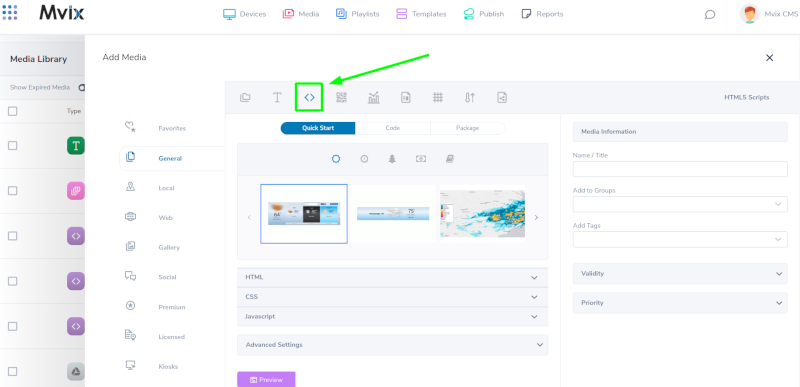Select the thermometer arrow media type icon
800x387 pixels.
(x=470, y=97)
